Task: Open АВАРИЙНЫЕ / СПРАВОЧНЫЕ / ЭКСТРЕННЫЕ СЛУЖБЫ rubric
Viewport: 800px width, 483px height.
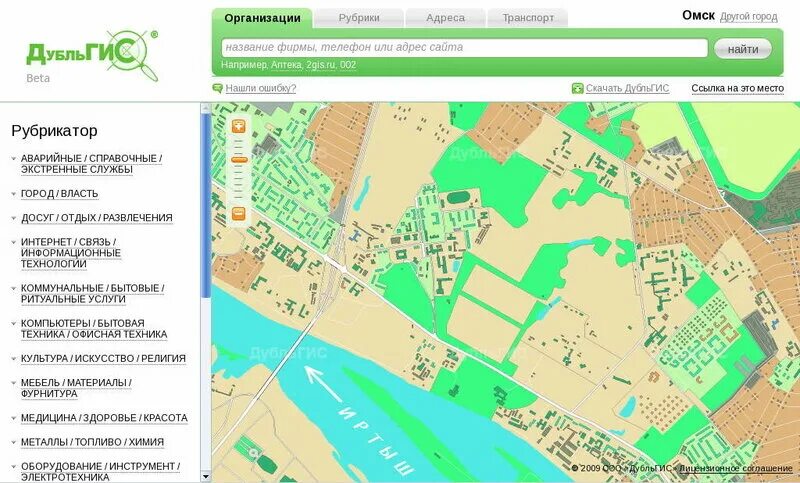Action: (x=91, y=164)
